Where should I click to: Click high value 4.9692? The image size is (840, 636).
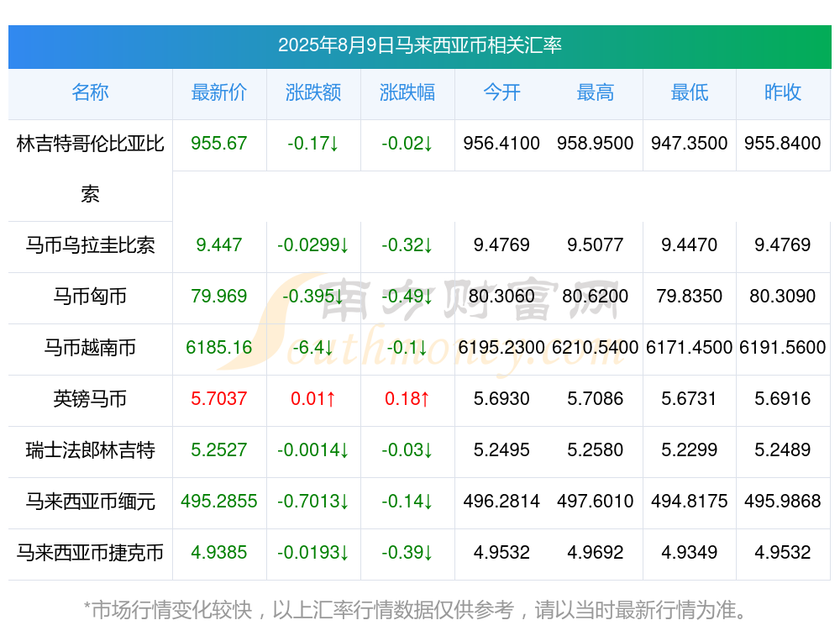pyautogui.click(x=596, y=552)
